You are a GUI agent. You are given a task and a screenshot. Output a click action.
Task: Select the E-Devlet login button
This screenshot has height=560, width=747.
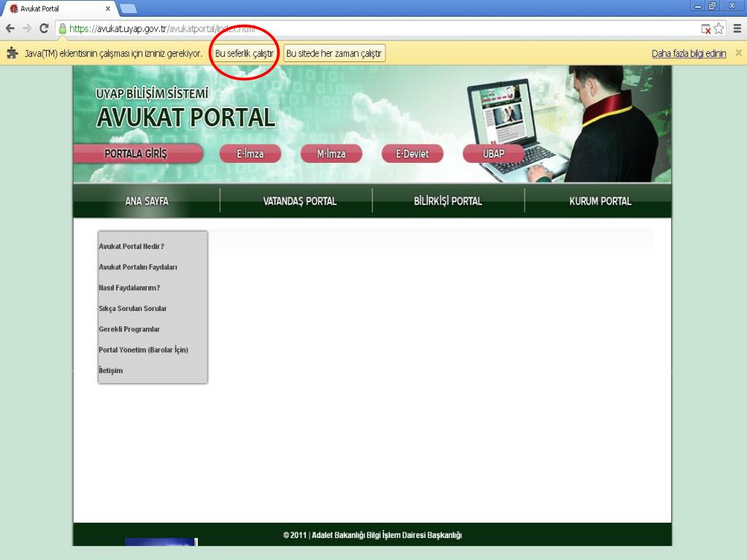tap(412, 154)
